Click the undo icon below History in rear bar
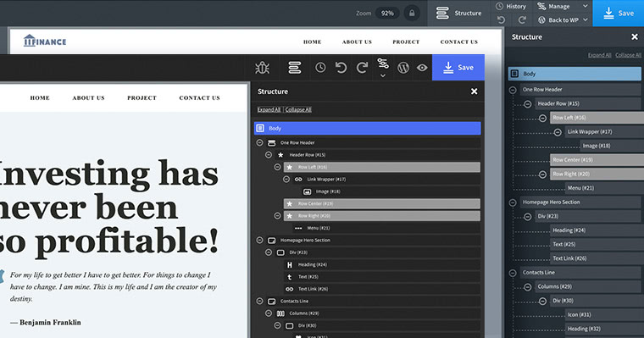The image size is (644, 338). tap(501, 19)
